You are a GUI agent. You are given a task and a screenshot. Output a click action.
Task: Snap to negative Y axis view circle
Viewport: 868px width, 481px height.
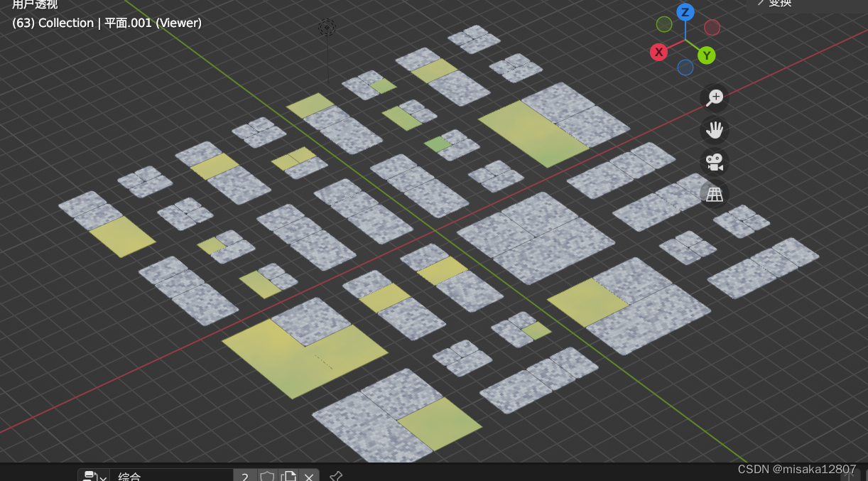664,24
